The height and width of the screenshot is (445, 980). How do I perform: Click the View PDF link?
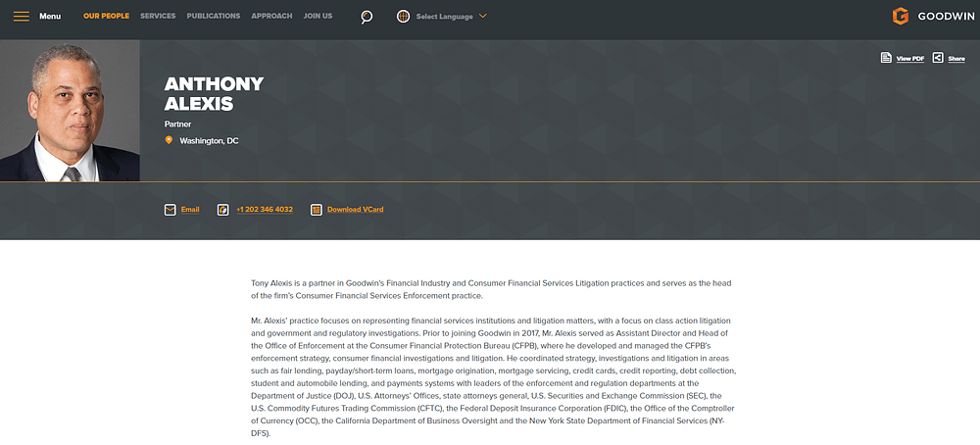(910, 59)
